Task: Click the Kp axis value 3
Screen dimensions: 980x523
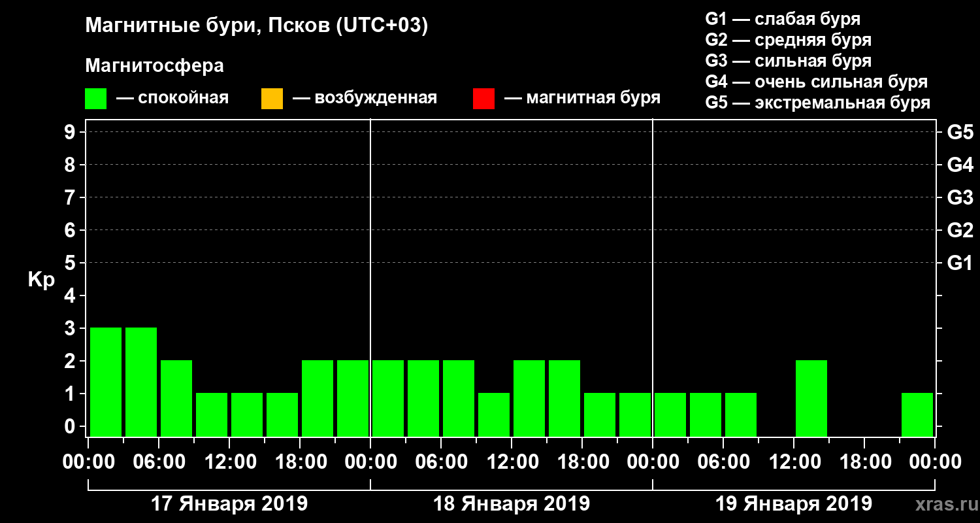Action: pyautogui.click(x=71, y=328)
